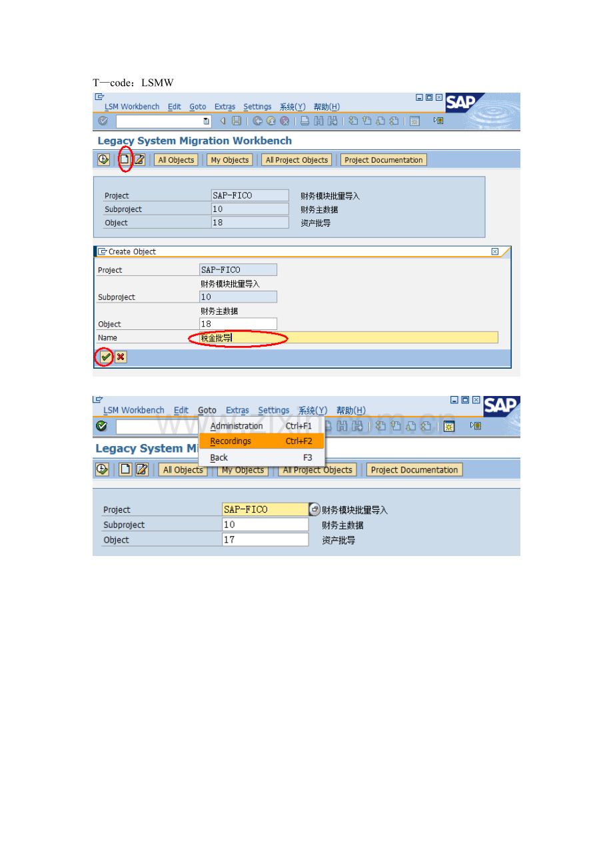Click Print icon in window behind Create Object dialog
This screenshot has height=868, width=613.
tap(305, 121)
